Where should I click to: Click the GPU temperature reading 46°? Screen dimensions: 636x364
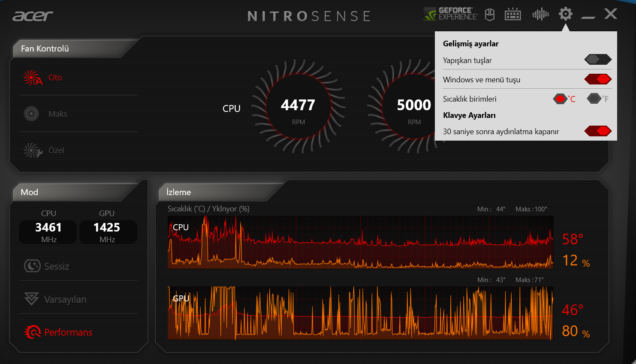pos(573,310)
